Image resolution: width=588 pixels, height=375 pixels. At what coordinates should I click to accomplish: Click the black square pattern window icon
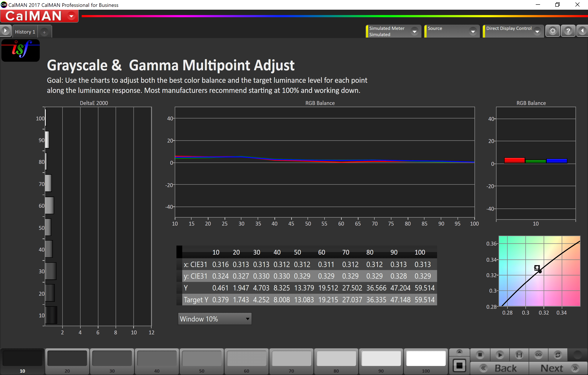tap(459, 366)
